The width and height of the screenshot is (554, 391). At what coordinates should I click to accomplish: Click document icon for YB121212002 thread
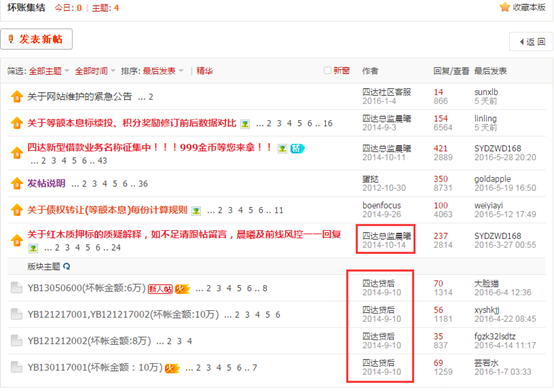coord(16,341)
